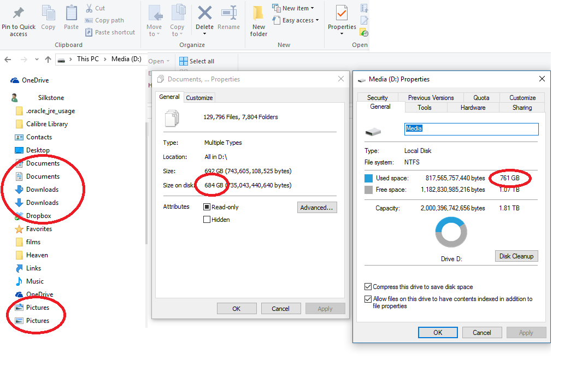Edit the drive label text field
The width and height of the screenshot is (588, 377).
(x=471, y=128)
